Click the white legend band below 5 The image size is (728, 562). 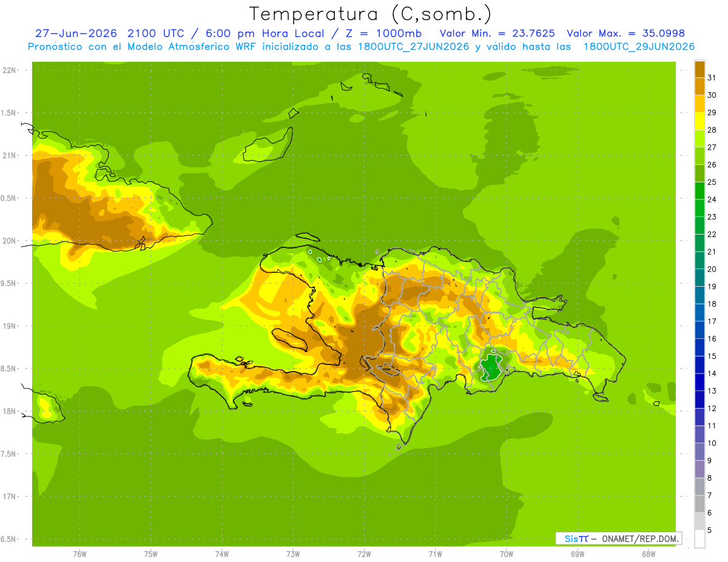[699, 538]
